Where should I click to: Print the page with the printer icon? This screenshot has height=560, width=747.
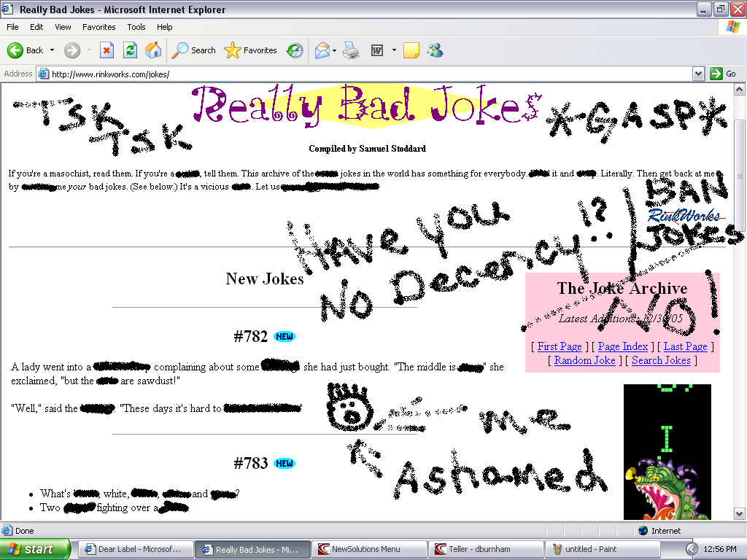(x=351, y=50)
